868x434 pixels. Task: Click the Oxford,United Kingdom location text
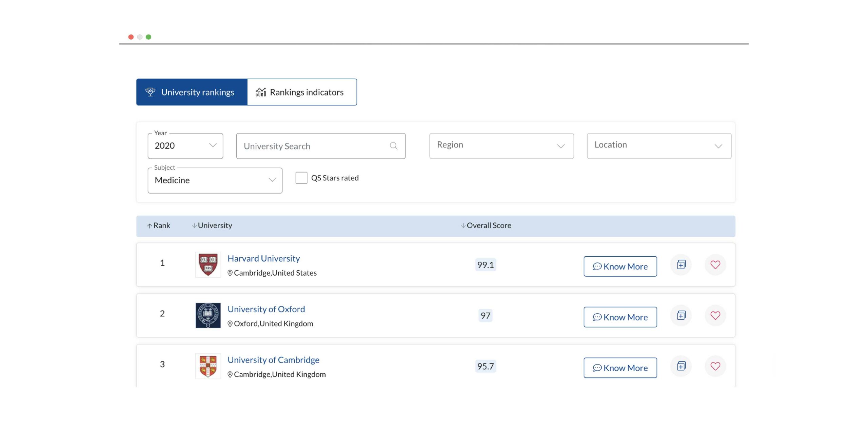274,324
